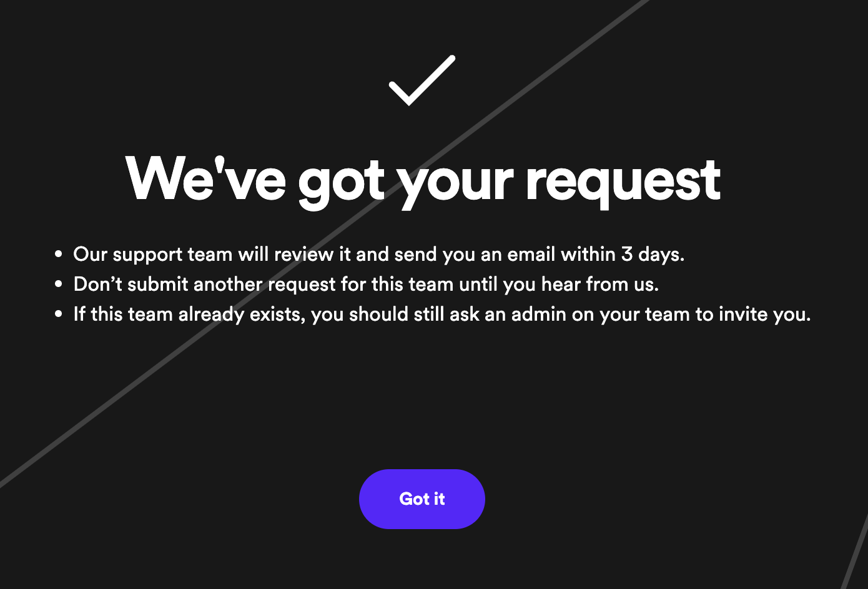
Task: Click the word "submit" in the second bullet
Action: point(157,285)
